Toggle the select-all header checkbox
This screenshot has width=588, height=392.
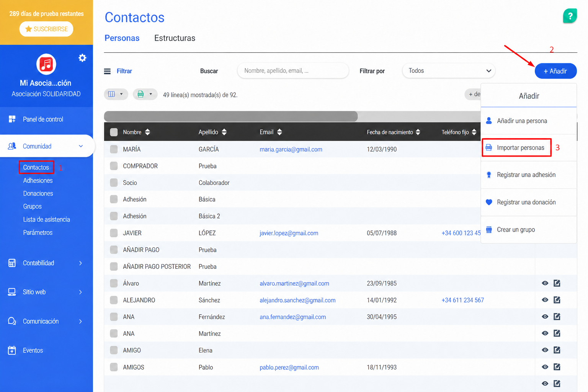point(114,132)
